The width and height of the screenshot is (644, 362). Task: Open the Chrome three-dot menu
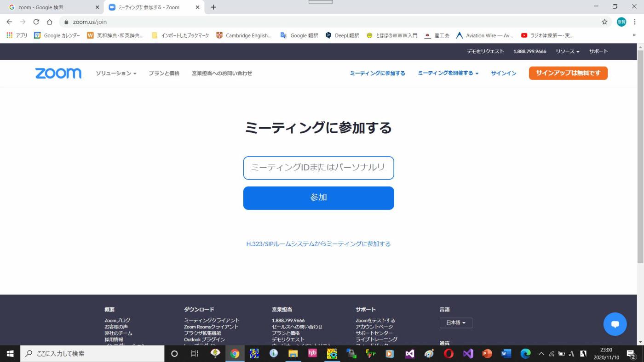coord(635,22)
